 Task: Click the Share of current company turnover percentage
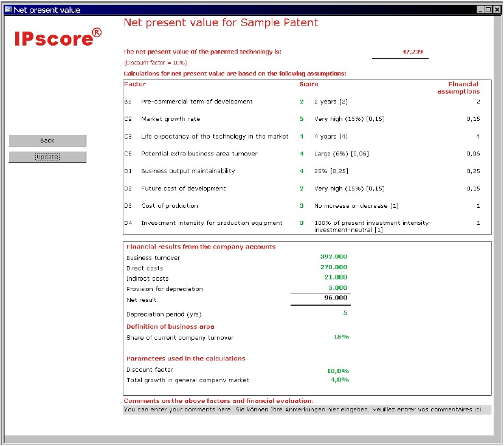(340, 337)
